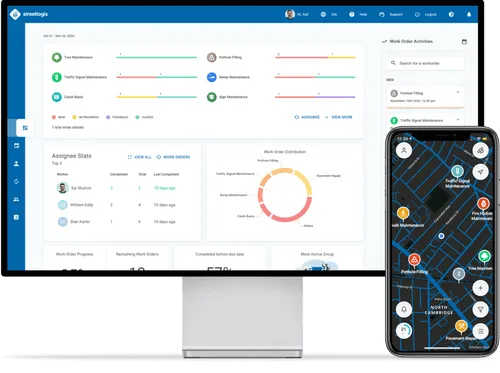Open the Help question mark icon
Viewport: 500px width, 373px height.
(x=352, y=14)
